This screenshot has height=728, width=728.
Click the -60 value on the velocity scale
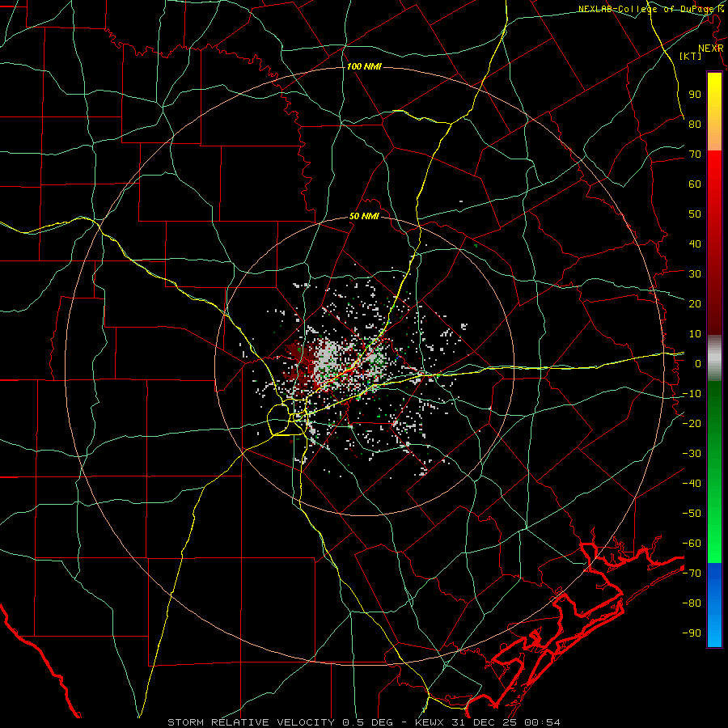click(692, 544)
